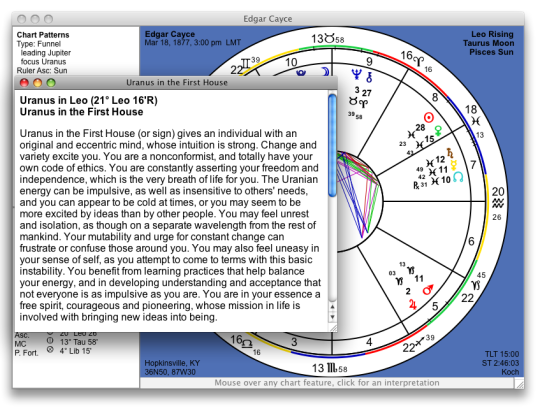Select house number 8 in the chart
Image resolution: width=540 pixels, height=411 pixels.
[x=435, y=97]
